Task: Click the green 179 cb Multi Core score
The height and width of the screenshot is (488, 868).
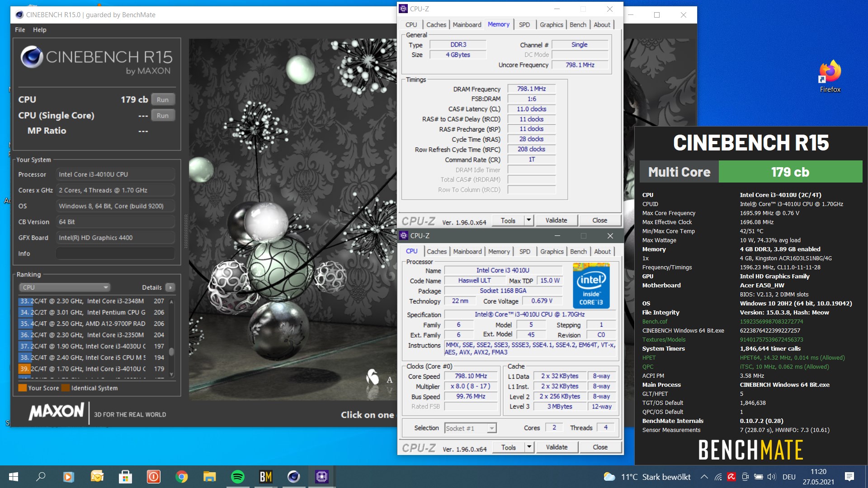Action: (x=790, y=172)
